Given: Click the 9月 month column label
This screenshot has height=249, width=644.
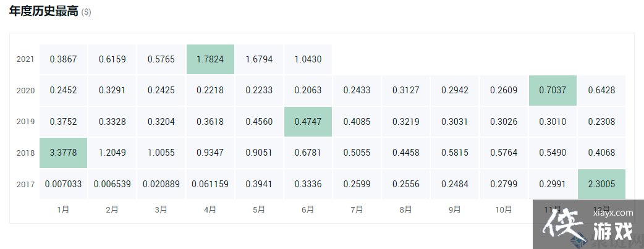Looking at the screenshot, I should 455,209.
